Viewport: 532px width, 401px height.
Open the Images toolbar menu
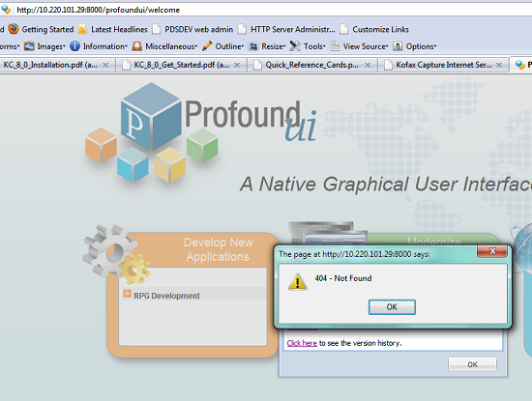(44, 46)
